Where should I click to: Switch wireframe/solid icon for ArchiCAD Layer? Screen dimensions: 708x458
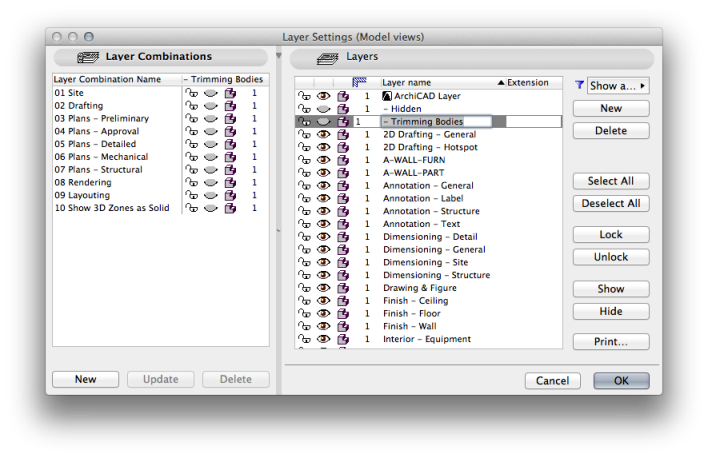[343, 96]
